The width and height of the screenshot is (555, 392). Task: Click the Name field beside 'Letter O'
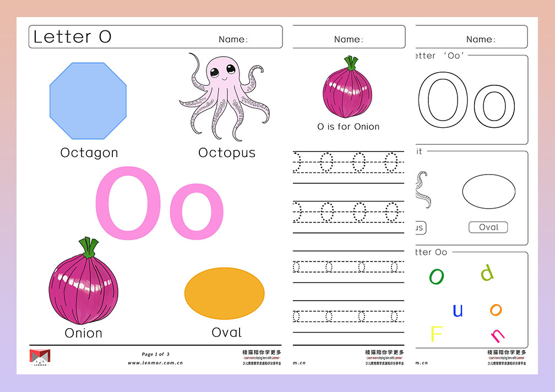point(233,39)
